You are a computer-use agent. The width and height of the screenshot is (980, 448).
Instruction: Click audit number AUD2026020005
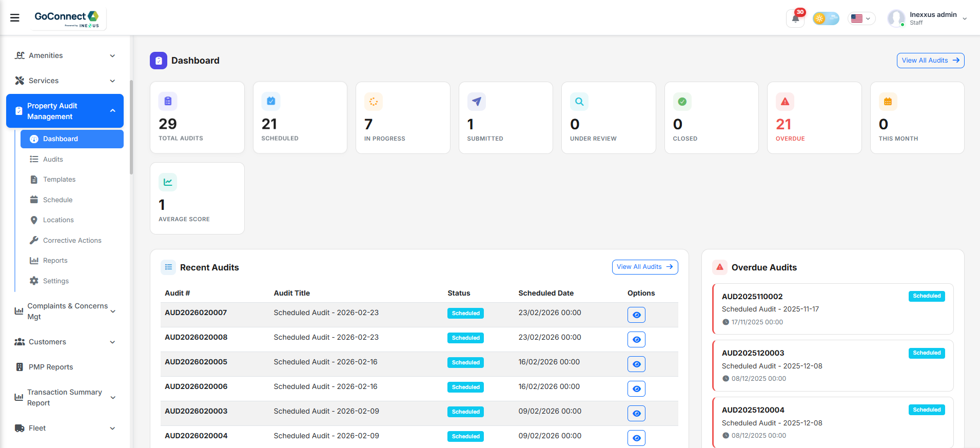point(196,362)
